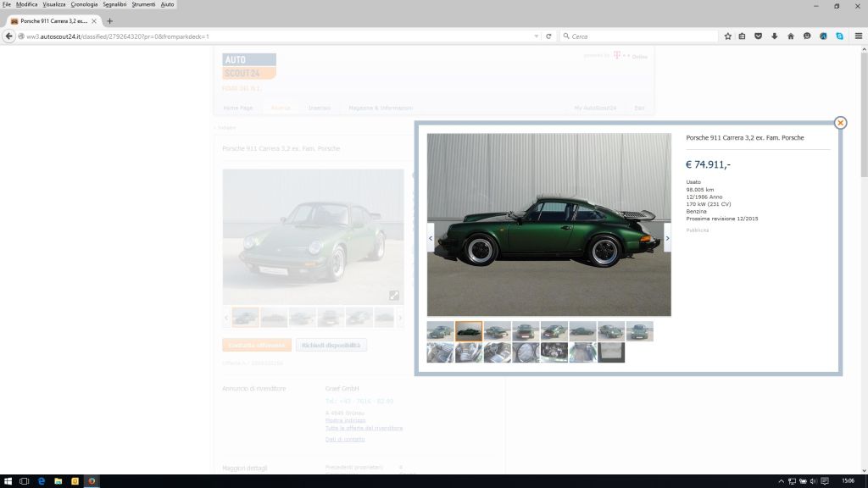Open the straight rear view thumbnail with red plate
868x488 pixels.
click(526, 331)
